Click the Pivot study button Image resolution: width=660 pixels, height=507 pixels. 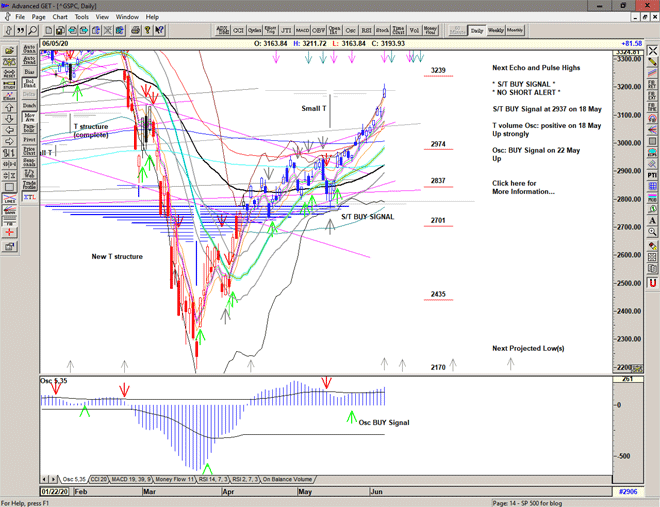[29, 139]
